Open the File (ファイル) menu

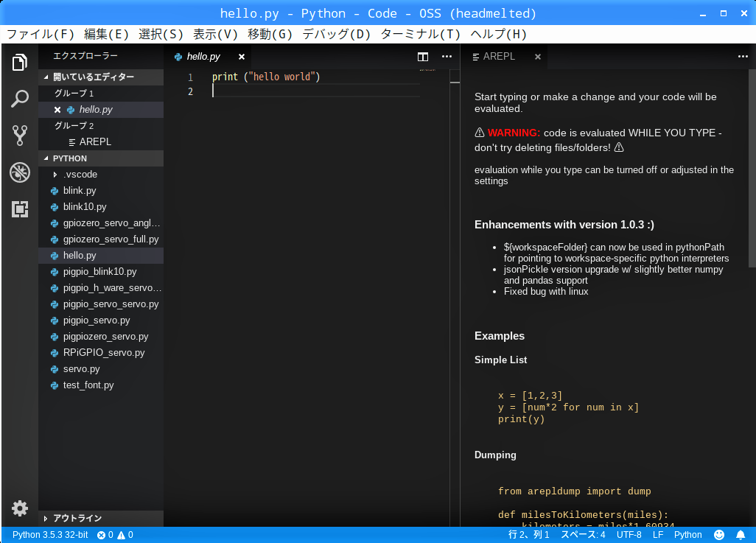(x=41, y=34)
